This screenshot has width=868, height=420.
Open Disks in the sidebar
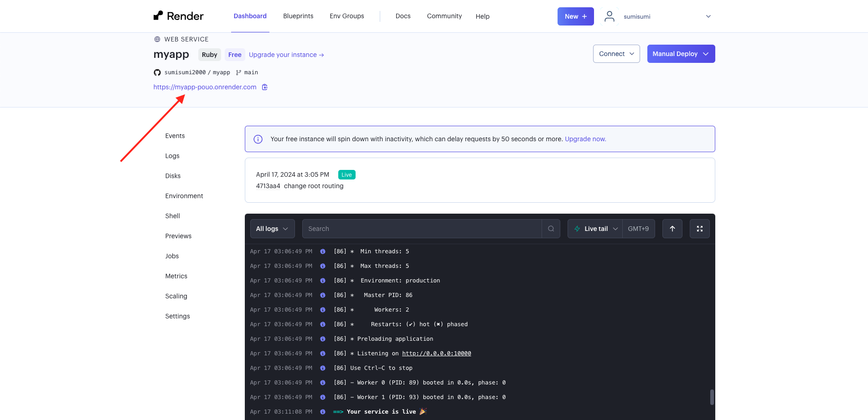click(173, 176)
